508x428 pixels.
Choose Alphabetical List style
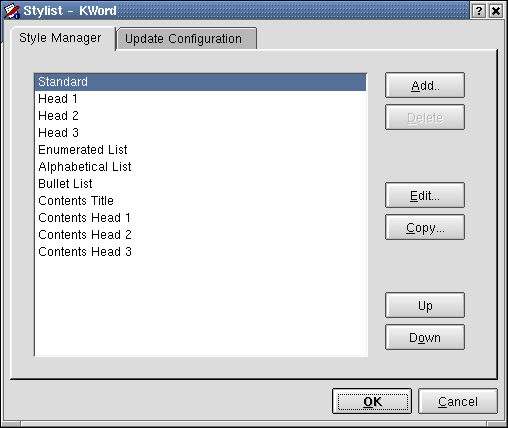coord(200,167)
